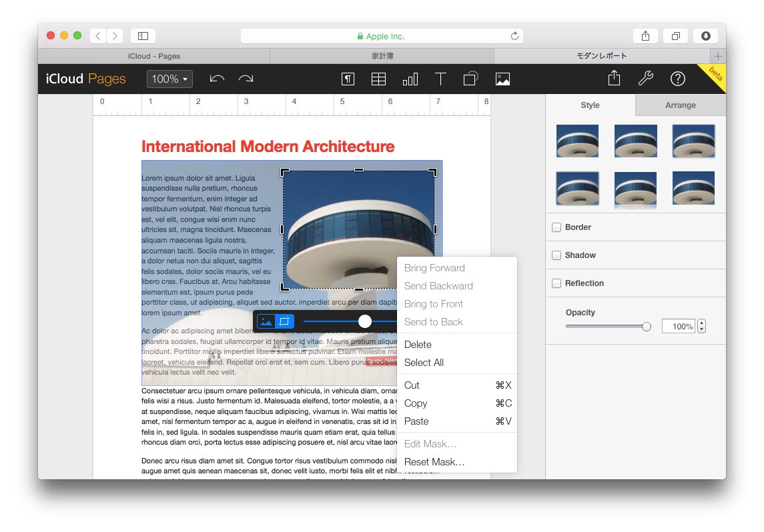The width and height of the screenshot is (764, 532).
Task: Choose Reset Mask… from context menu
Action: (x=457, y=462)
